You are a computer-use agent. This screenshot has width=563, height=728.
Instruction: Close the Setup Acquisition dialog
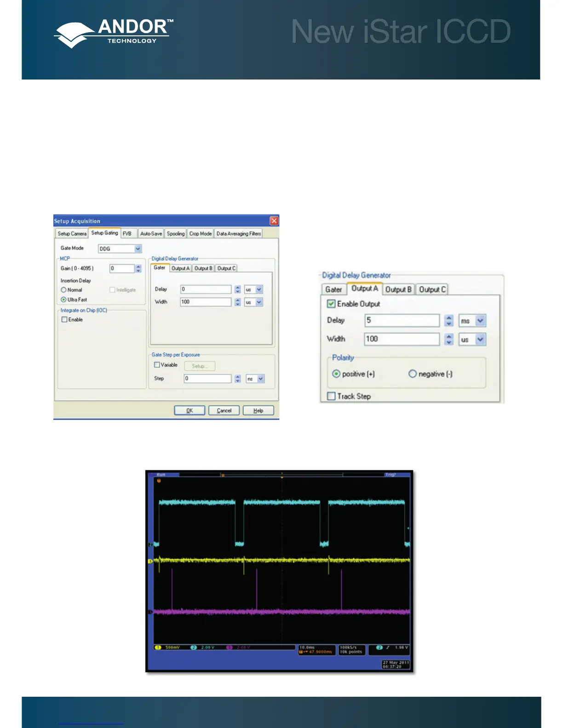coord(274,221)
